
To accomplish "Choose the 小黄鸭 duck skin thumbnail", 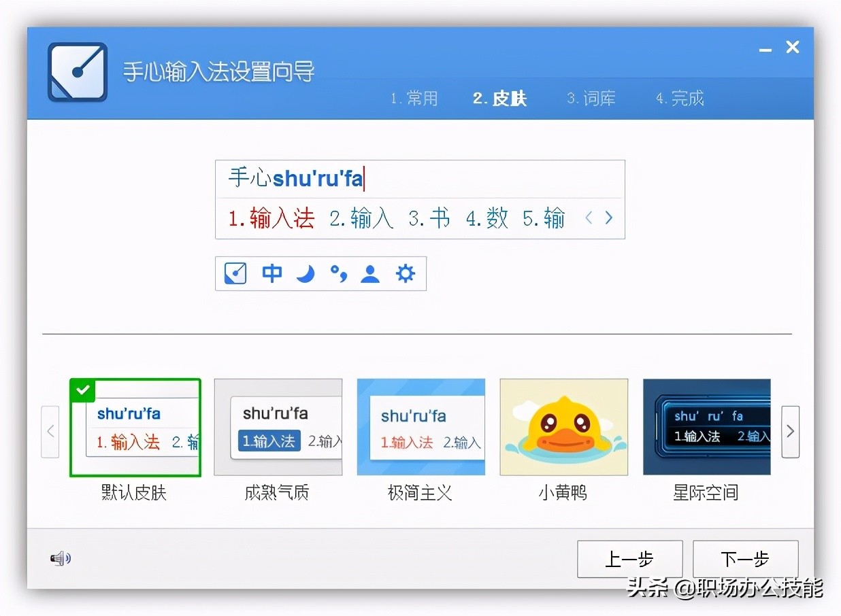I will point(564,427).
